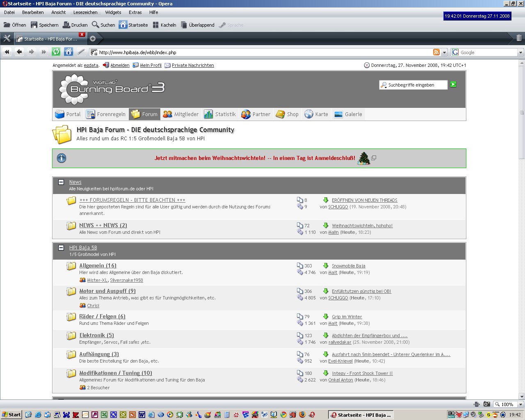525x420 pixels.
Task: Open Private Nachrichten link
Action: point(193,65)
